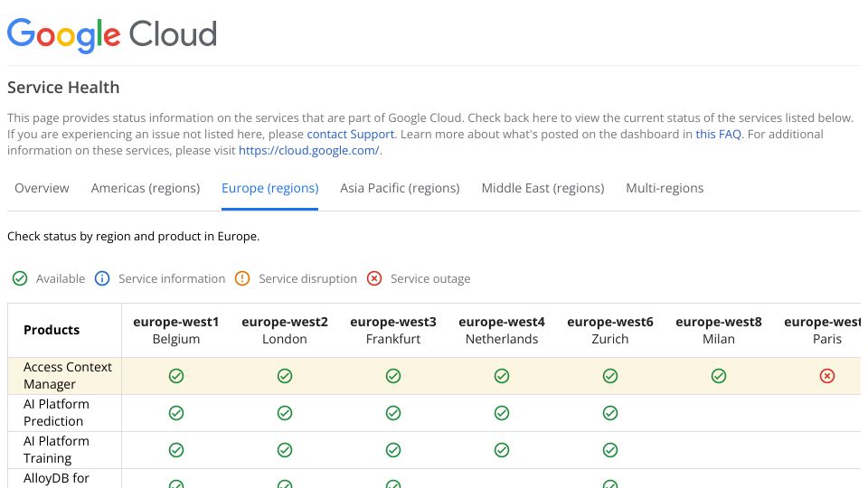
Task: Click Access Context Manager status for Belgium
Action: [176, 376]
